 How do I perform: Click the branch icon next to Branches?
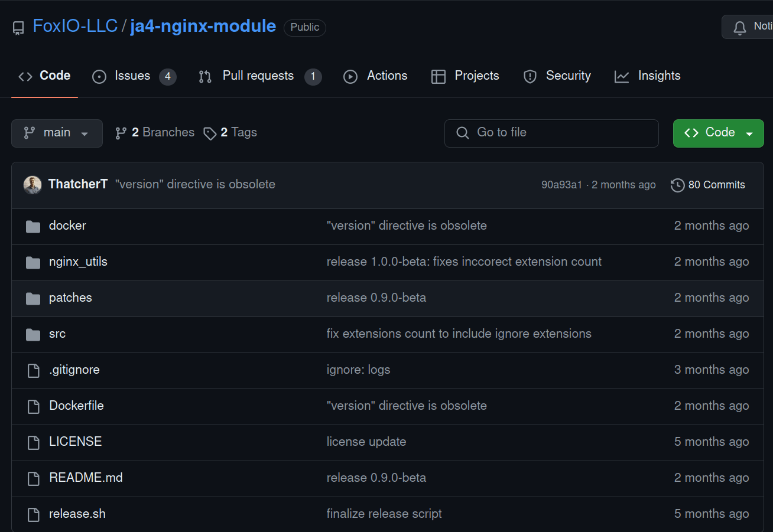pos(121,133)
